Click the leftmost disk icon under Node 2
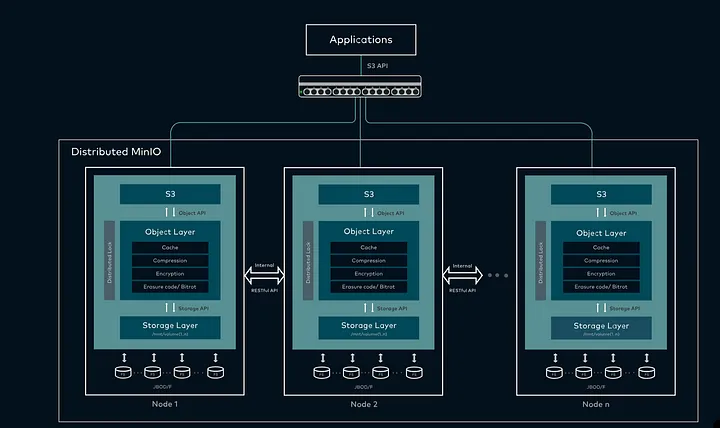The image size is (720, 428). pyautogui.click(x=322, y=372)
